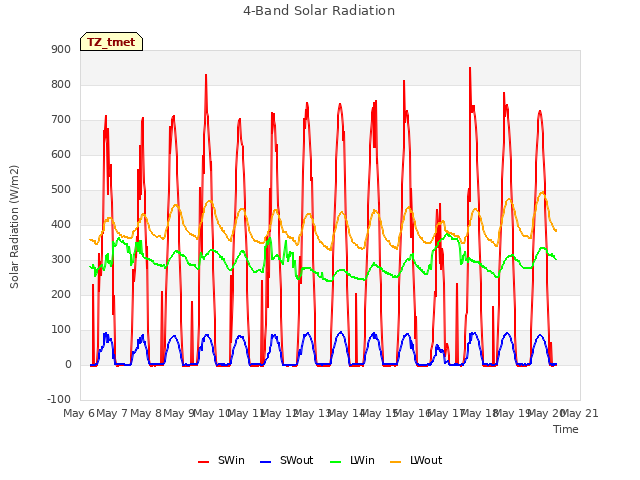This screenshot has width=640, height=480.
Task: Select the TZ_tmet annotation label
Action: 111,42
